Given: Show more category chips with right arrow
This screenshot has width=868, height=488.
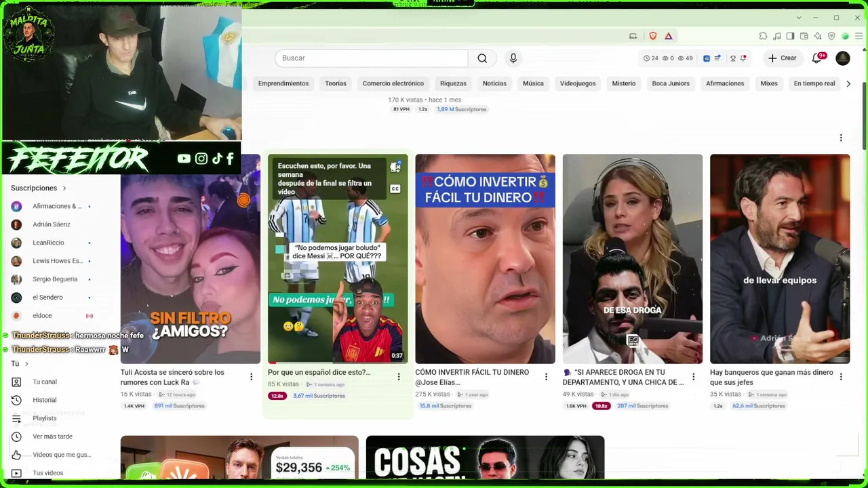Looking at the screenshot, I should 848,83.
